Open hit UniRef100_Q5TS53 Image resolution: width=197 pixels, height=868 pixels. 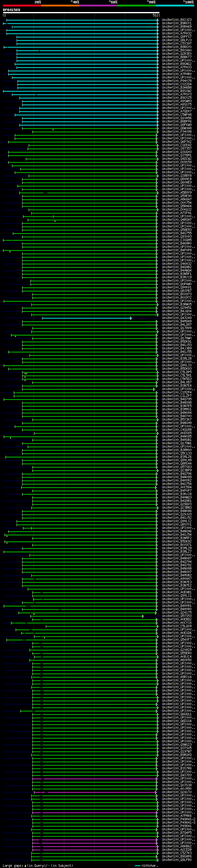pyautogui.click(x=177, y=616)
